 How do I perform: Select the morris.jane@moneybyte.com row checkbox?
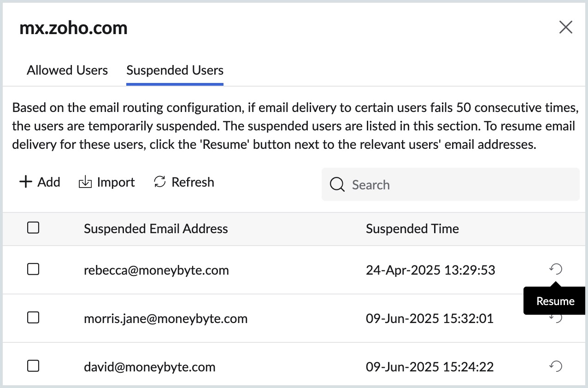33,317
